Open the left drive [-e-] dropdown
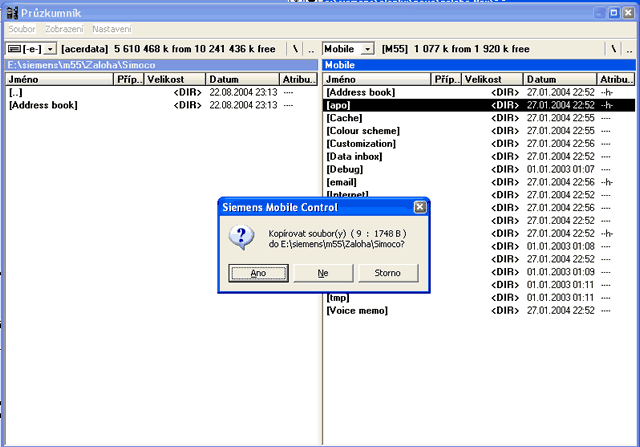This screenshot has height=447, width=640. click(50, 49)
